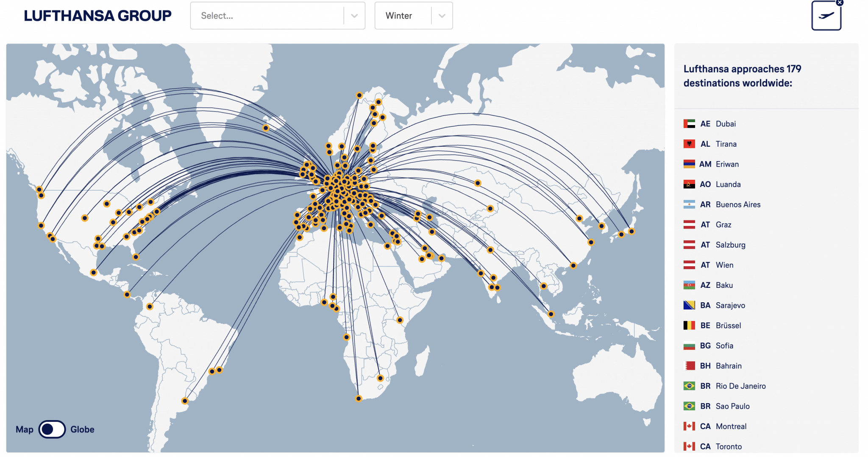Click the Albania flag next to Tirana
The width and height of the screenshot is (868, 457).
[689, 144]
